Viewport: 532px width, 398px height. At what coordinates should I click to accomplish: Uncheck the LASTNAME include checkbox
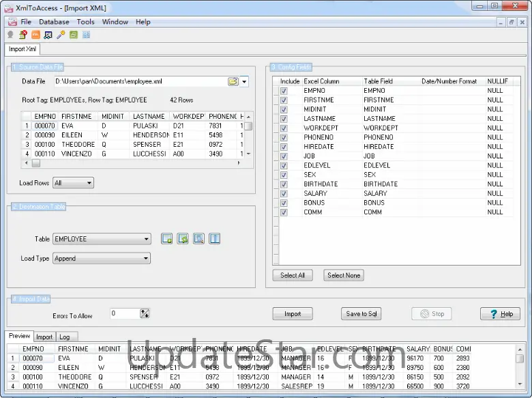[284, 119]
